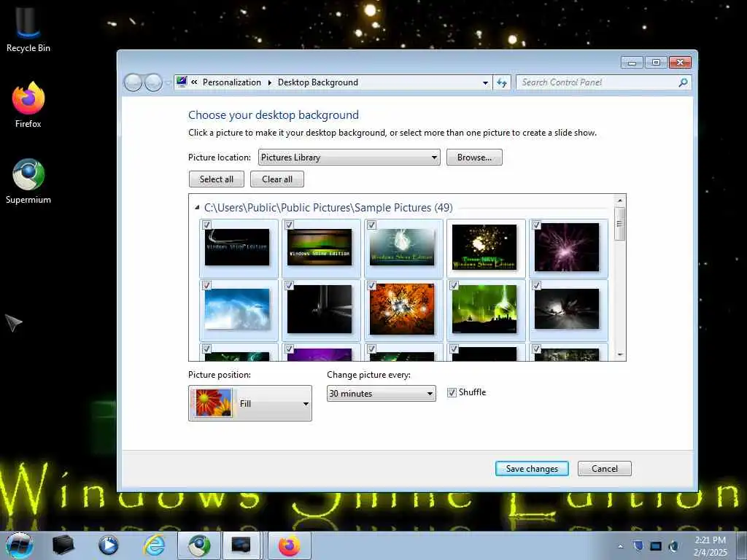
Task: Open the Picture position Fill dropdown
Action: 250,403
